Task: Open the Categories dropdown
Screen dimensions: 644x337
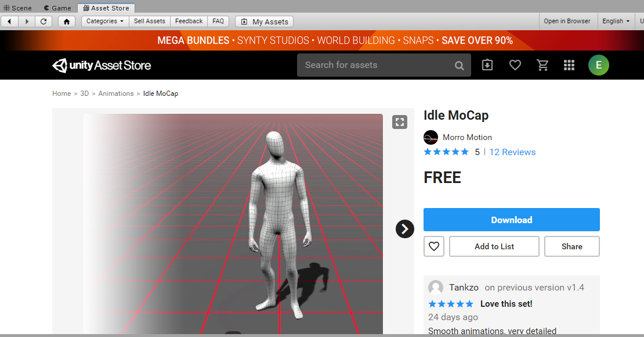Action: [x=105, y=21]
